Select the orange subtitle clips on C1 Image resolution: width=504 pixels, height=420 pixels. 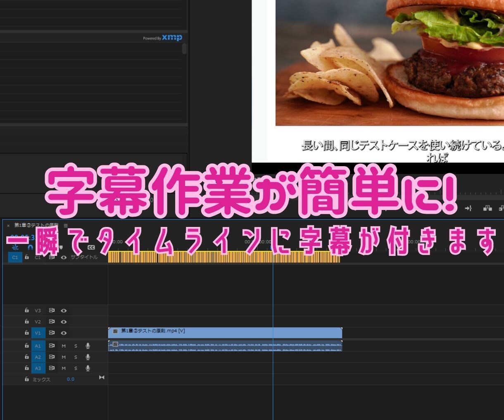point(224,257)
